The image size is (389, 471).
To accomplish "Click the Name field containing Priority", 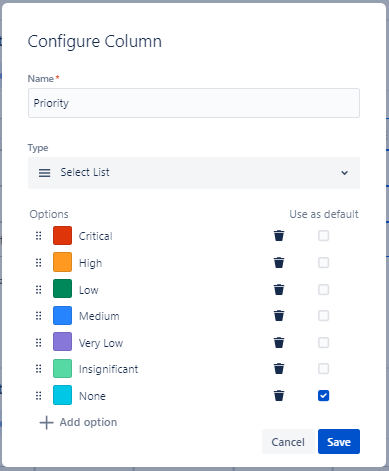I will click(194, 103).
